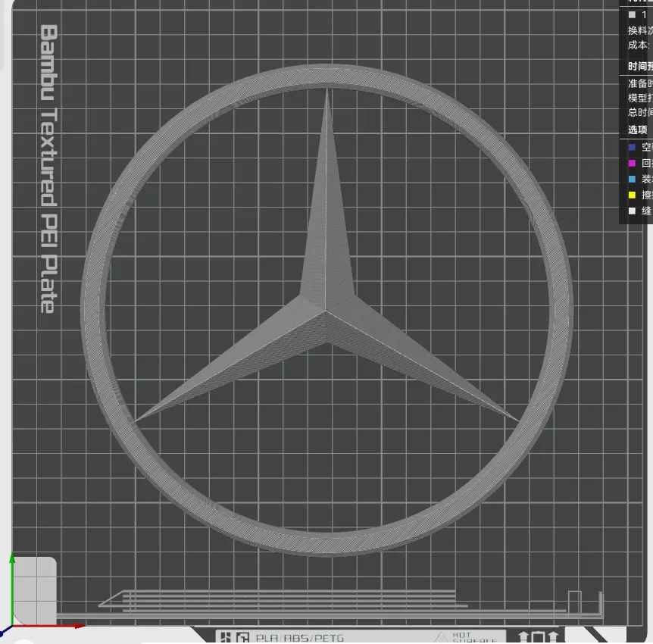
Task: Toggle the magenta 回抽 retraction option swatch
Action: tap(632, 163)
